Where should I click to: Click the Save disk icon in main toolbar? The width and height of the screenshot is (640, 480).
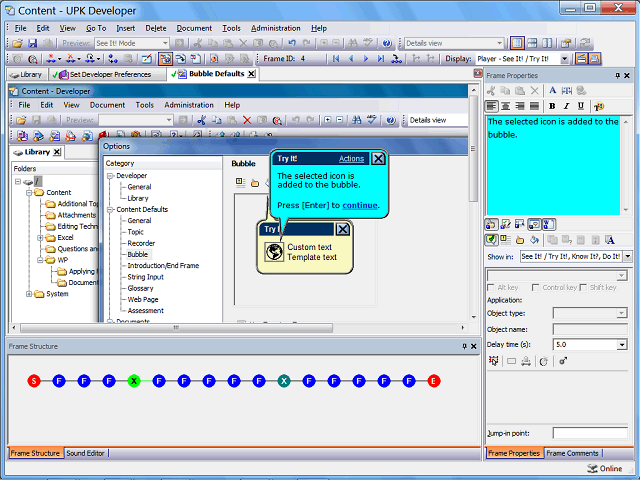coord(32,43)
